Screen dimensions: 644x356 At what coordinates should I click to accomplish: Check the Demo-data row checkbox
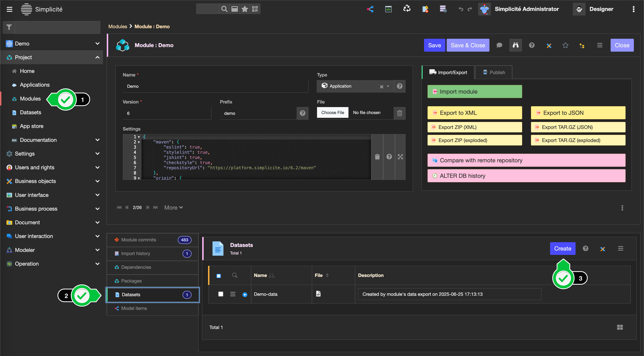click(221, 294)
